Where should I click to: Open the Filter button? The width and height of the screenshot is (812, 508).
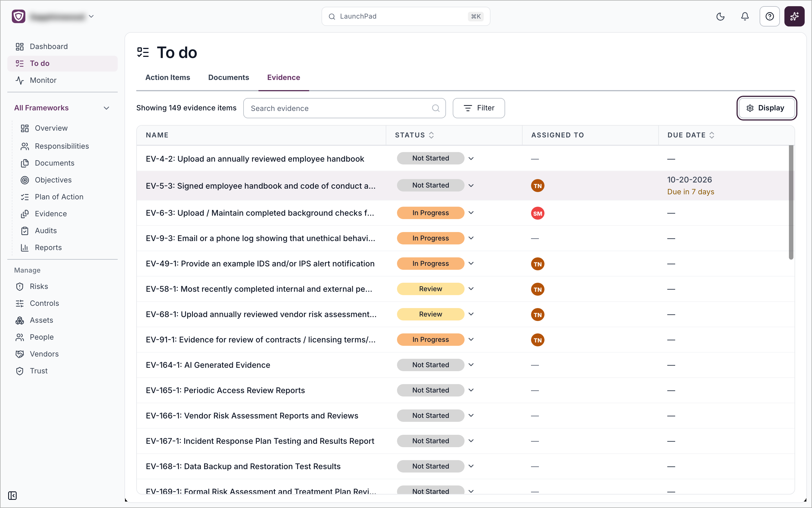click(478, 108)
